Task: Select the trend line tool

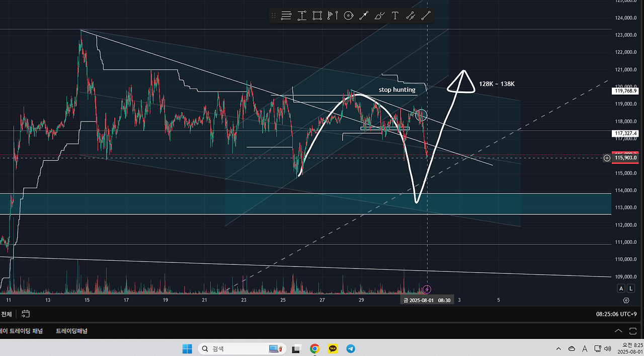Action: 426,16
